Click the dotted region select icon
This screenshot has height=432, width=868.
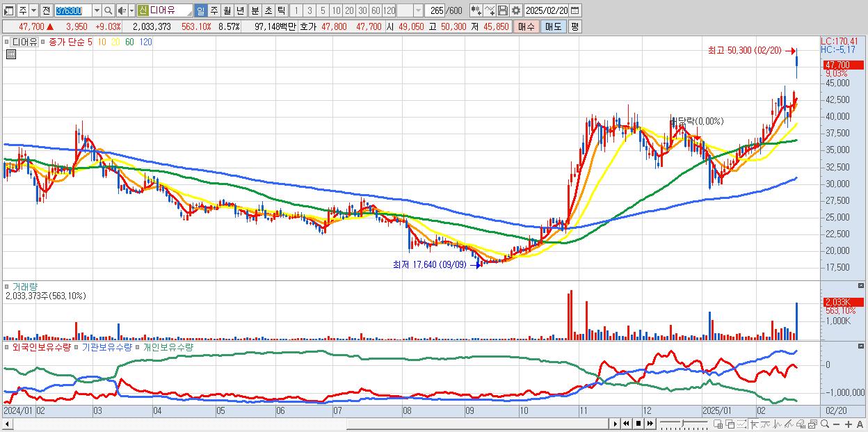pos(741,424)
